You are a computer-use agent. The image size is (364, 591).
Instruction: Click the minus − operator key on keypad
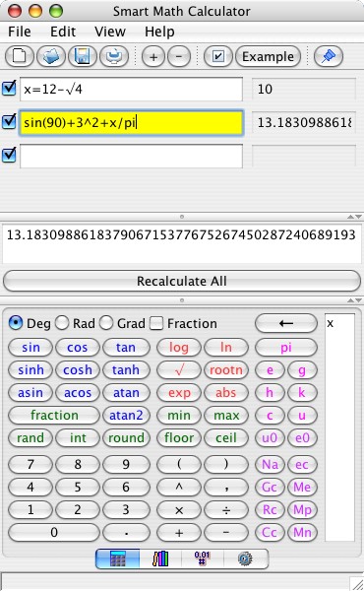(226, 533)
